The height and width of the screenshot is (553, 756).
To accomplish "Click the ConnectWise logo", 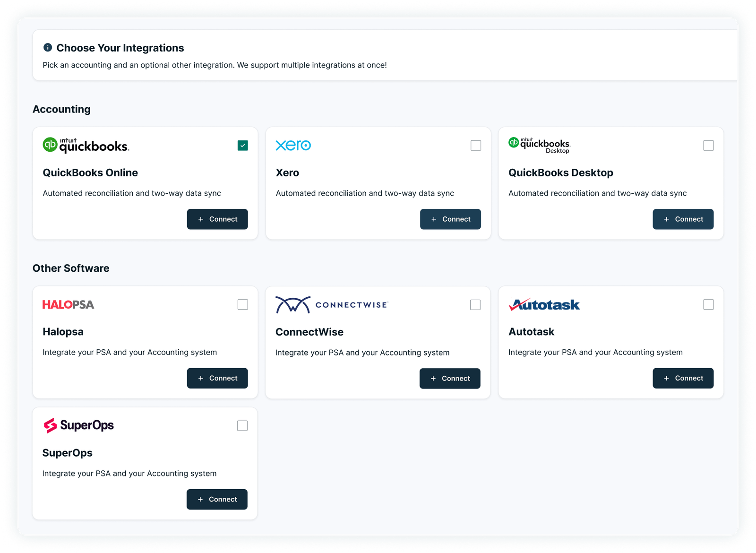I will tap(331, 304).
